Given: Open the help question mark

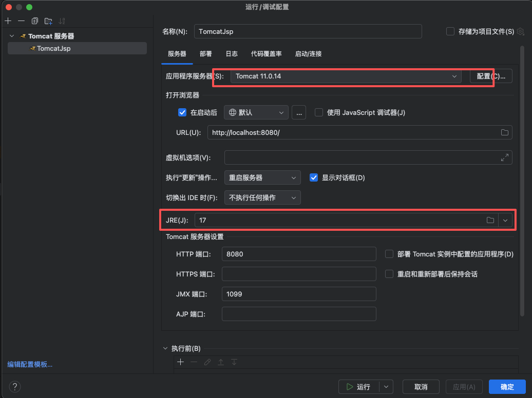Looking at the screenshot, I should [x=15, y=387].
